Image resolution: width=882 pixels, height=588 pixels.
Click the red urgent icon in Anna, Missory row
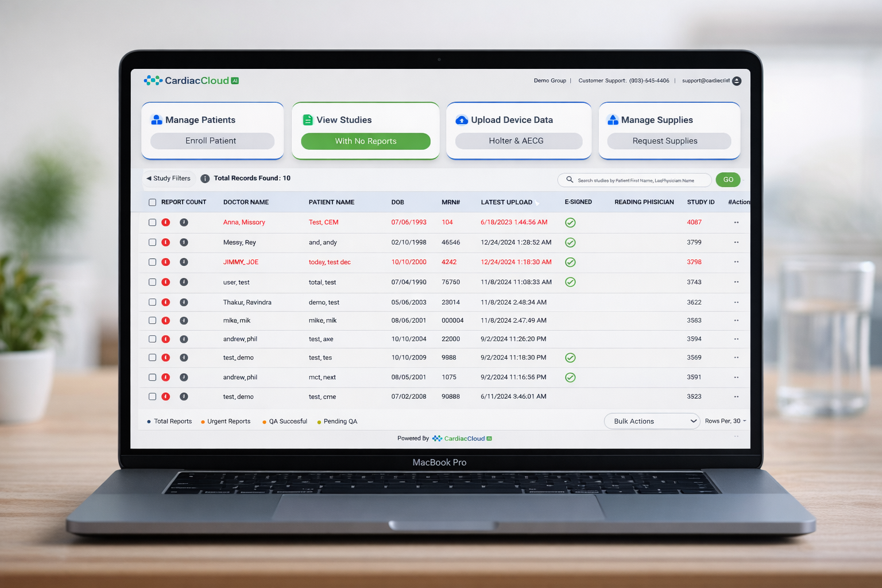coord(166,222)
